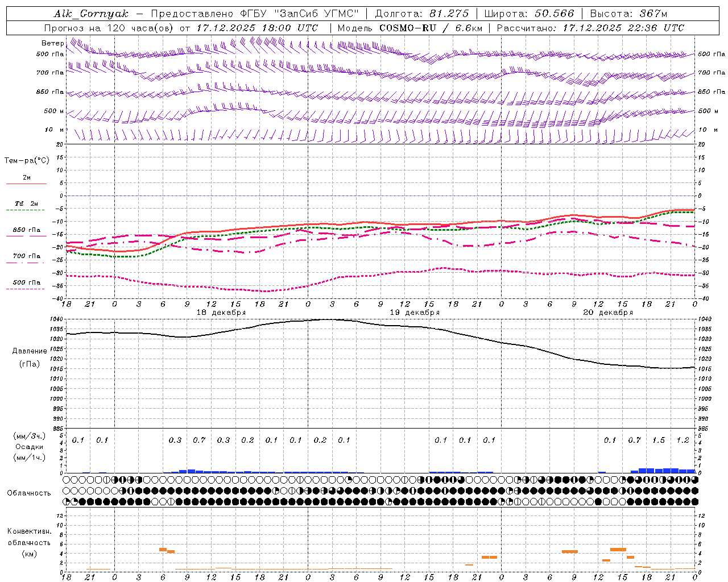Click the '850 гПа' temperature legend entry
Image resolution: width=728 pixels, height=582 pixels.
point(27,230)
